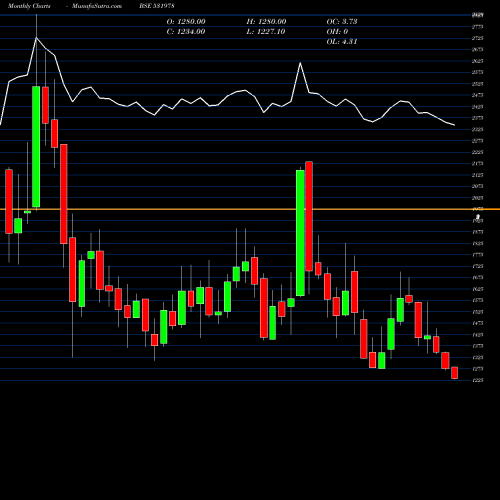
Task: Click the open value "O: 1280.00"
Action: (186, 22)
